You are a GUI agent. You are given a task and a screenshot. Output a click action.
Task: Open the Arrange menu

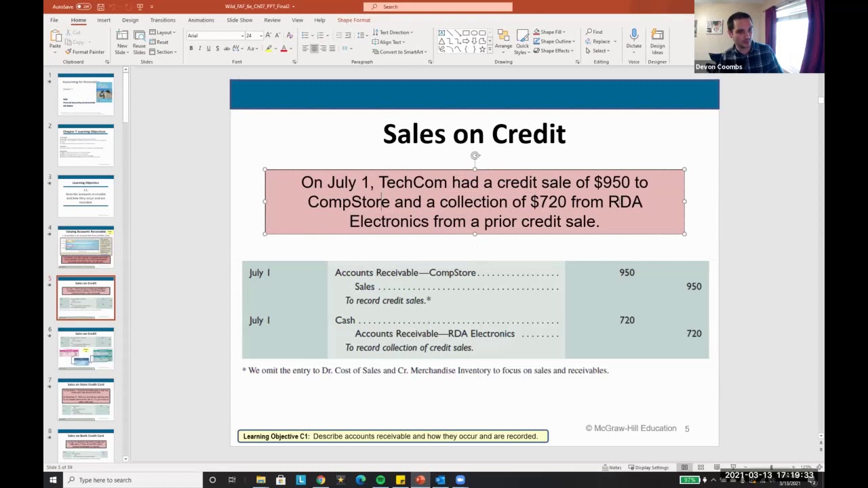pyautogui.click(x=503, y=42)
